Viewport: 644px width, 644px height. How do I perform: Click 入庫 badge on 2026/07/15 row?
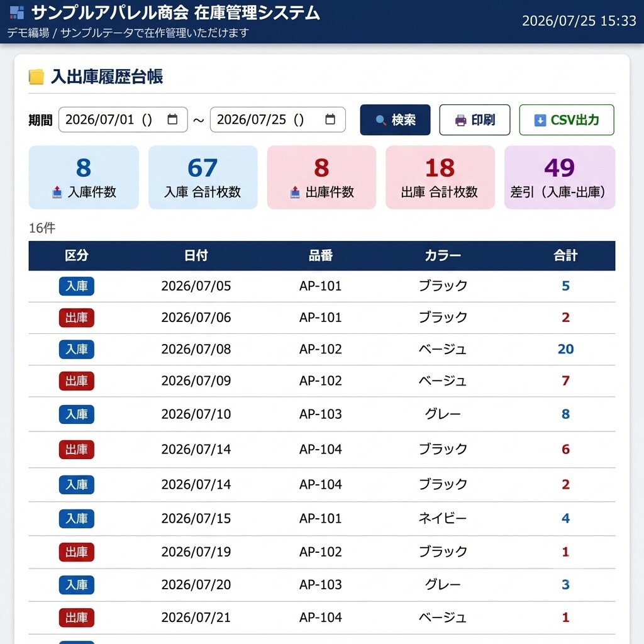(x=77, y=518)
